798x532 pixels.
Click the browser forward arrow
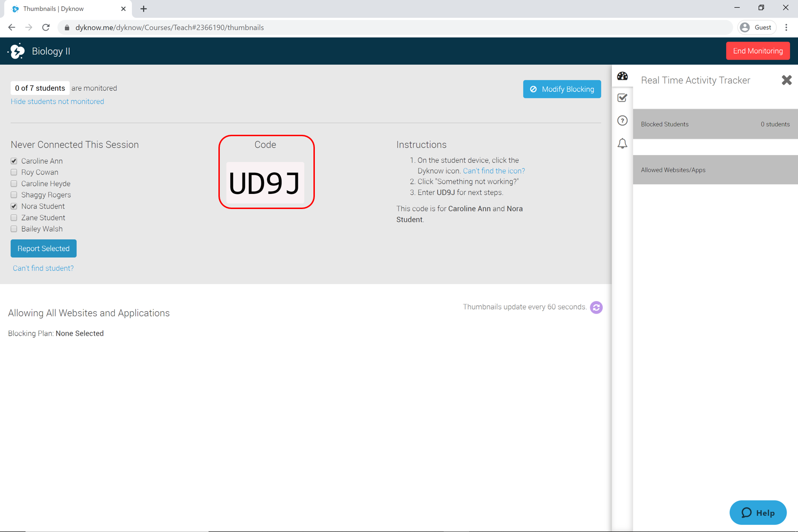pos(29,27)
